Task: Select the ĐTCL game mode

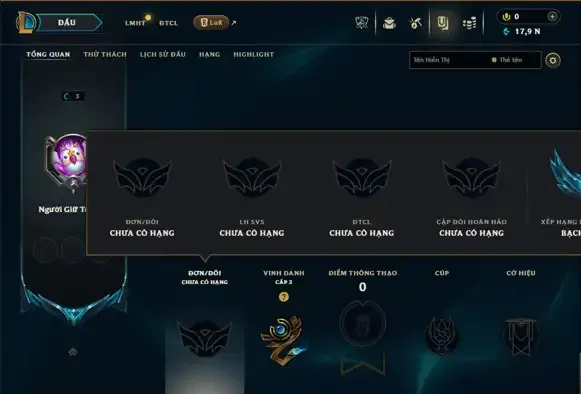Action: click(168, 23)
